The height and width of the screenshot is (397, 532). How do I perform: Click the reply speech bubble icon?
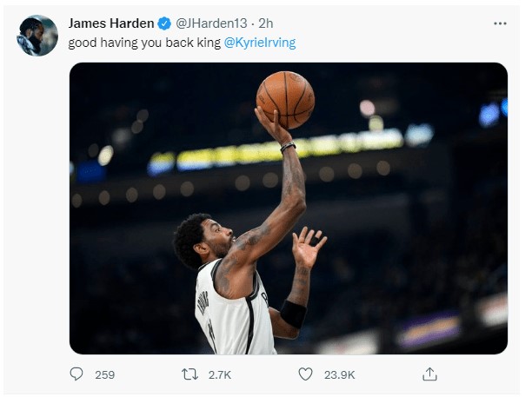(76, 374)
